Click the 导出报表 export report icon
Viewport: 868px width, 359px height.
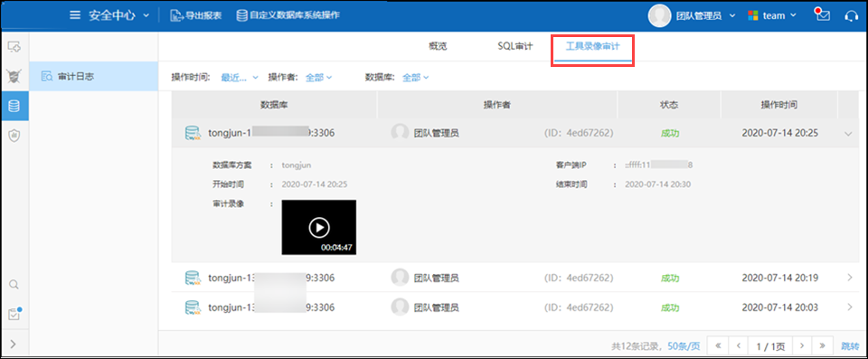point(176,15)
